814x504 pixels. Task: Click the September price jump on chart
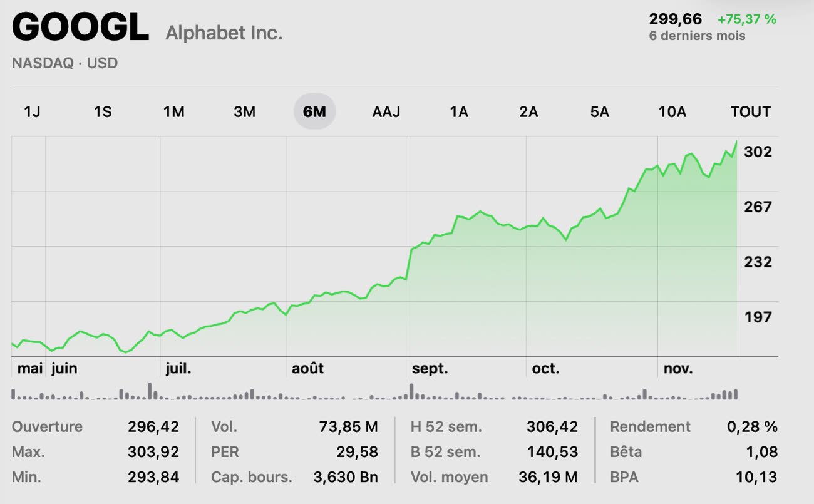pos(409,263)
